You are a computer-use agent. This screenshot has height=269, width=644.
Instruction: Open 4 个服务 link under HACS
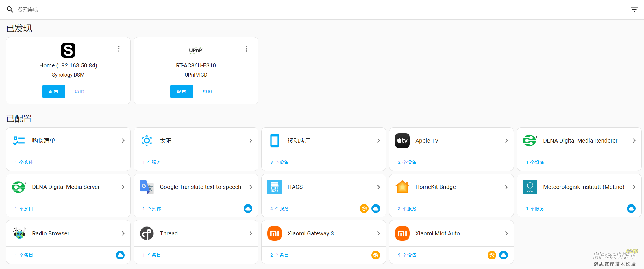pyautogui.click(x=280, y=209)
